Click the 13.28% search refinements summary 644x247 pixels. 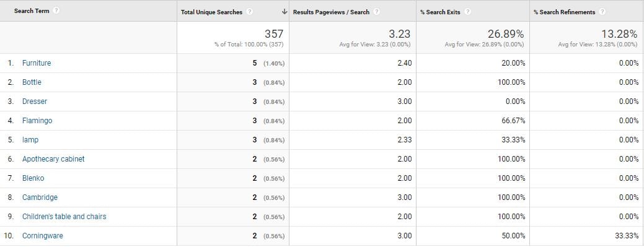coord(619,33)
